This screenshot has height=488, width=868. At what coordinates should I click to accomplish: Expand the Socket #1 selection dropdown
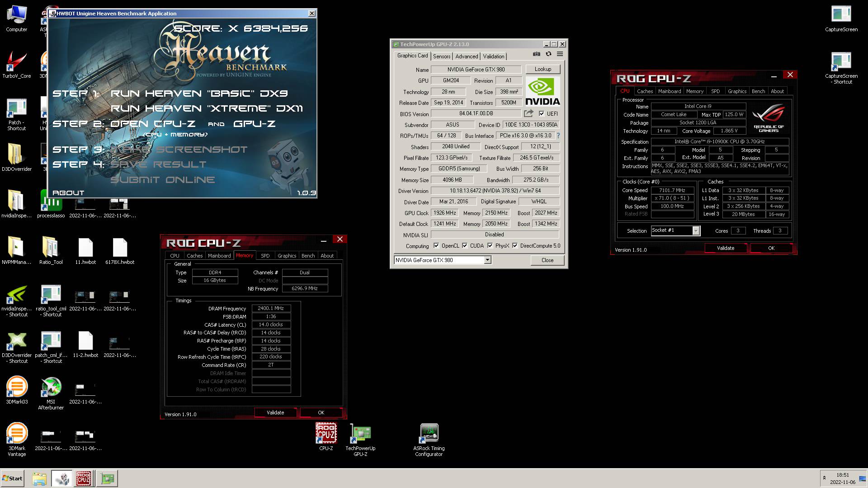coord(696,231)
